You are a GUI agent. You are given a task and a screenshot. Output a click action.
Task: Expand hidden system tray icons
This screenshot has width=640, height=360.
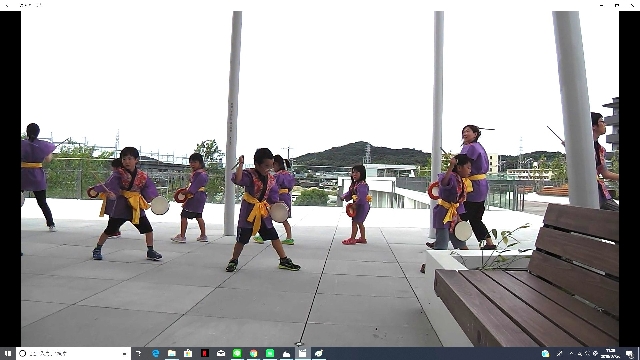tap(571, 353)
